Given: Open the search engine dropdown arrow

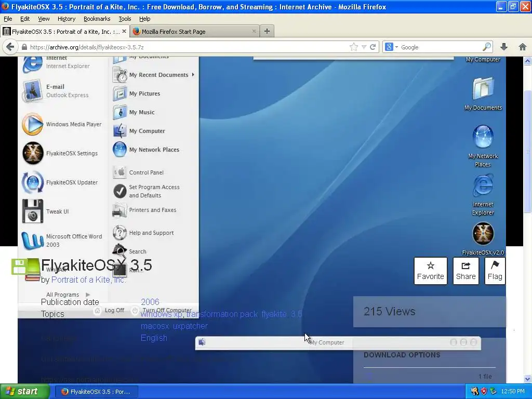Looking at the screenshot, I should [x=396, y=47].
